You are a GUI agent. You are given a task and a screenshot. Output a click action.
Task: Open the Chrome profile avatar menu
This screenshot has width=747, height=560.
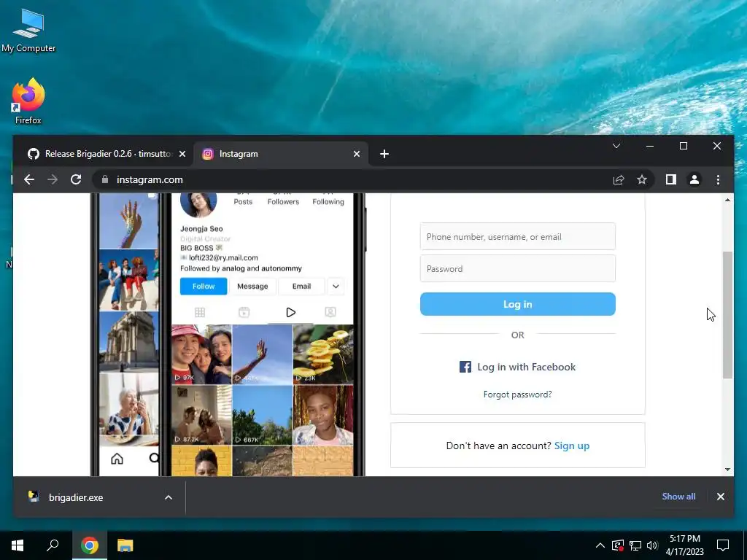694,179
